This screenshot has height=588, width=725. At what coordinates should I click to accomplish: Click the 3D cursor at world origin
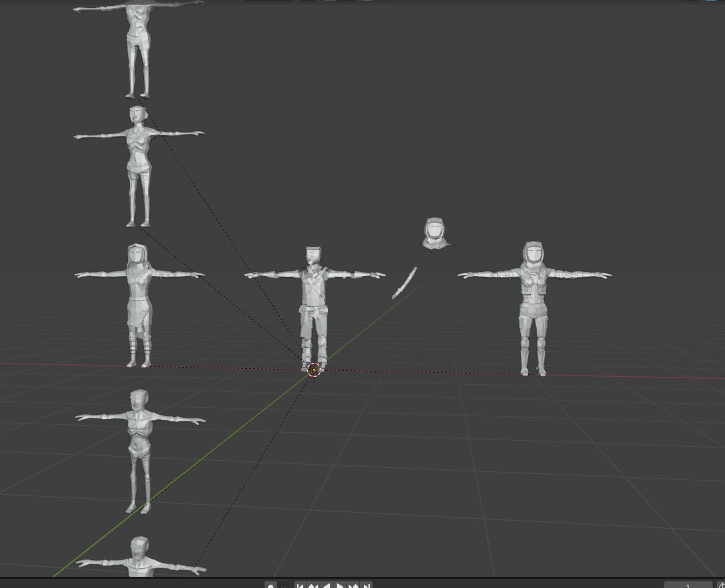pos(314,370)
